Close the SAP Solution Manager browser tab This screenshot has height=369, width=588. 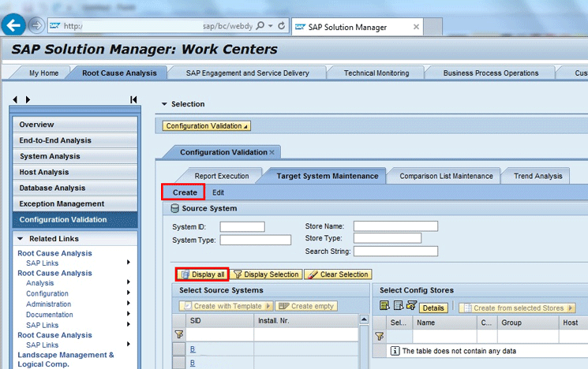click(x=416, y=27)
